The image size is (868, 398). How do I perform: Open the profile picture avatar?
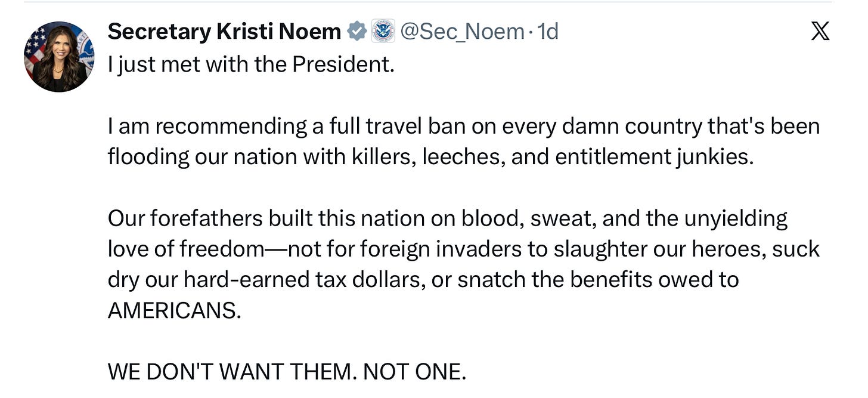click(59, 57)
